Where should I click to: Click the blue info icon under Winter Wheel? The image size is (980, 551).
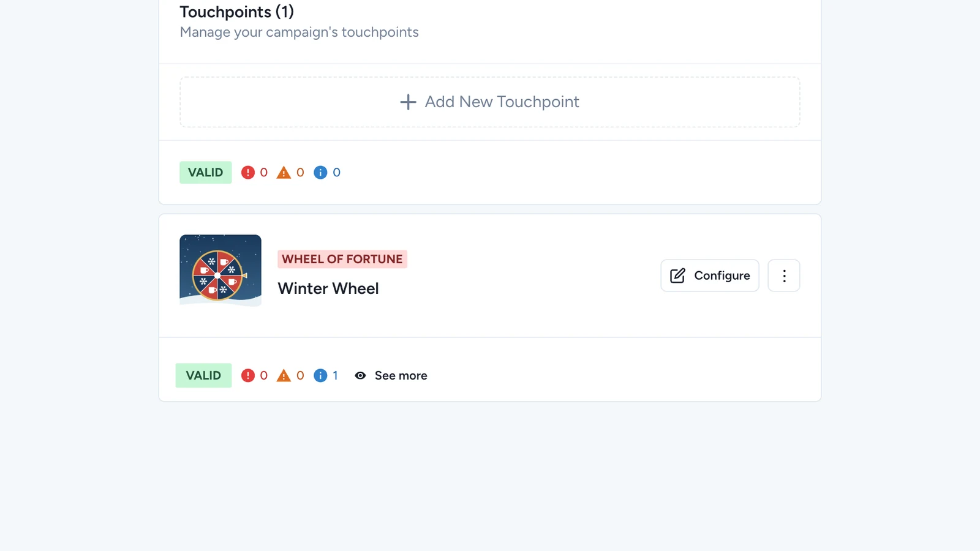[320, 375]
